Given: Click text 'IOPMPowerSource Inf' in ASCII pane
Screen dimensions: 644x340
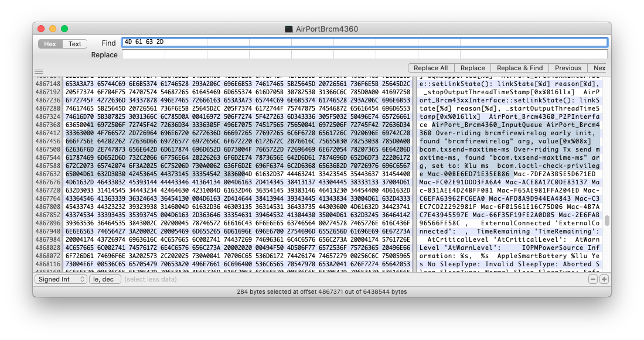Looking at the screenshot, I should click(x=561, y=248).
